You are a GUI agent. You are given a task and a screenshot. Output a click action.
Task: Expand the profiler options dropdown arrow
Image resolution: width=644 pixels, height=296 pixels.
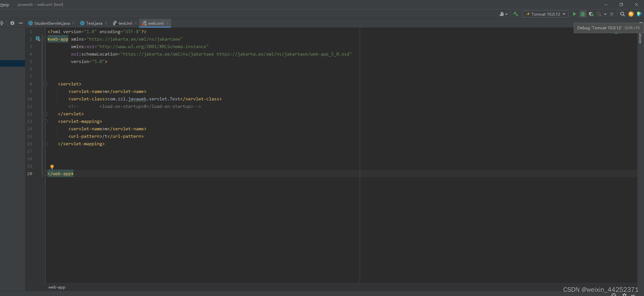point(605,14)
